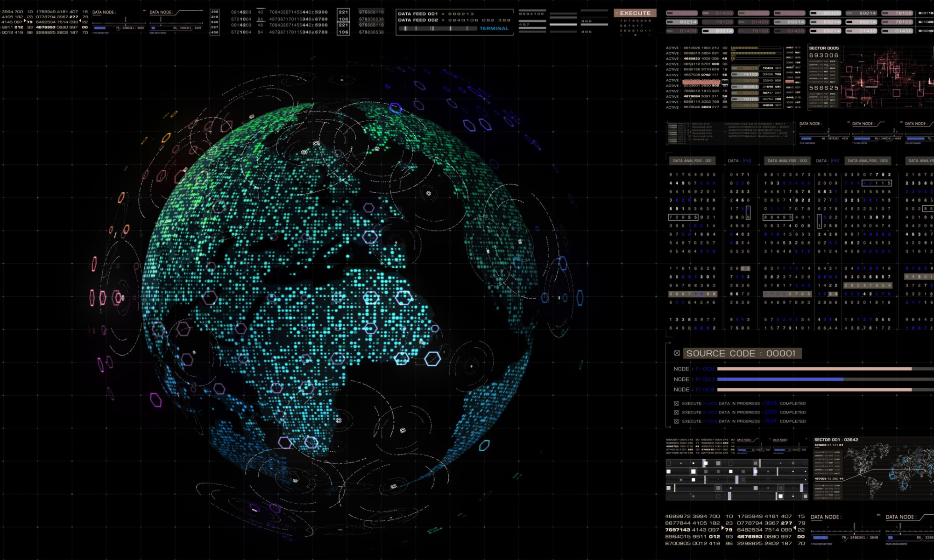Screen dimensions: 934x560
Task: Click the DATA : [P4] label
Action: (x=739, y=161)
